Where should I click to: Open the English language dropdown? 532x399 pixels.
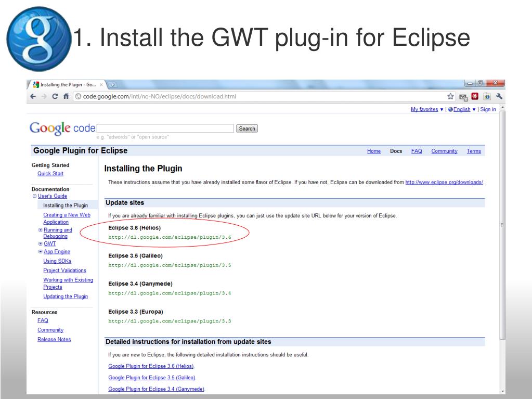tap(462, 109)
